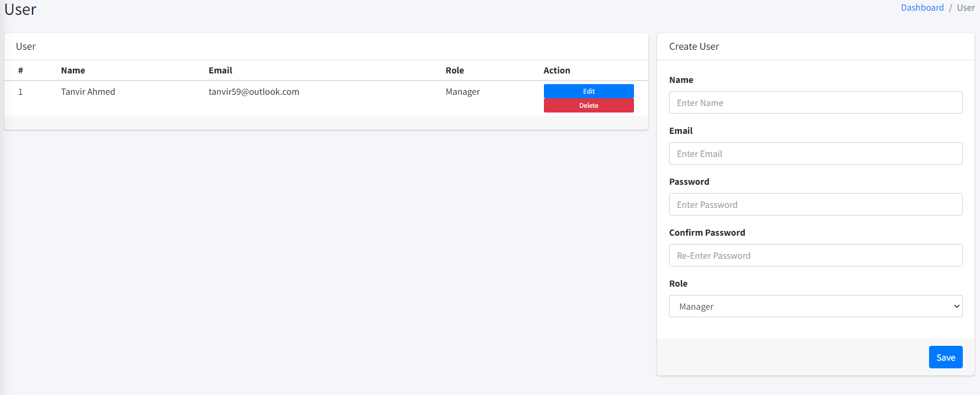Image resolution: width=980 pixels, height=395 pixels.
Task: Click the Role label in Create User form
Action: coord(678,284)
